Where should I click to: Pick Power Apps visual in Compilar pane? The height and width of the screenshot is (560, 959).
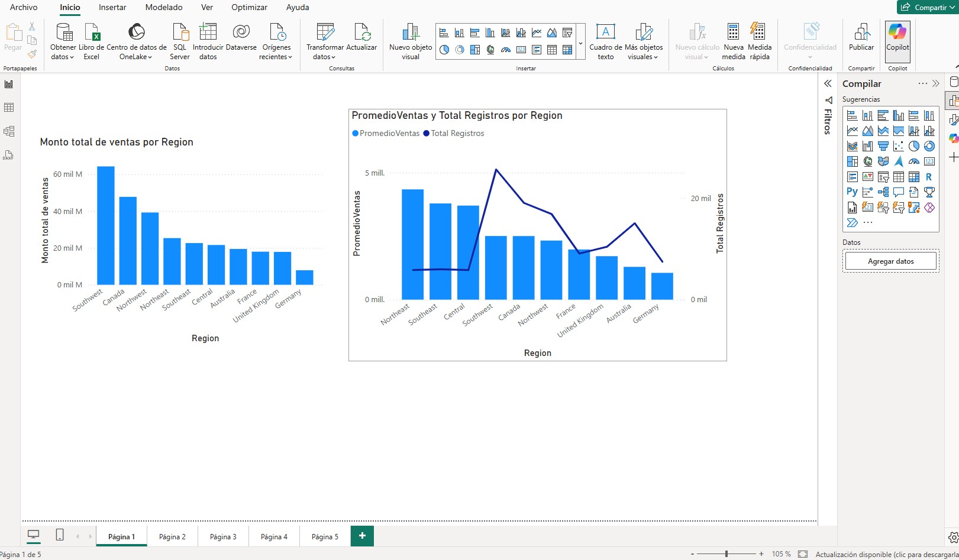pos(929,208)
